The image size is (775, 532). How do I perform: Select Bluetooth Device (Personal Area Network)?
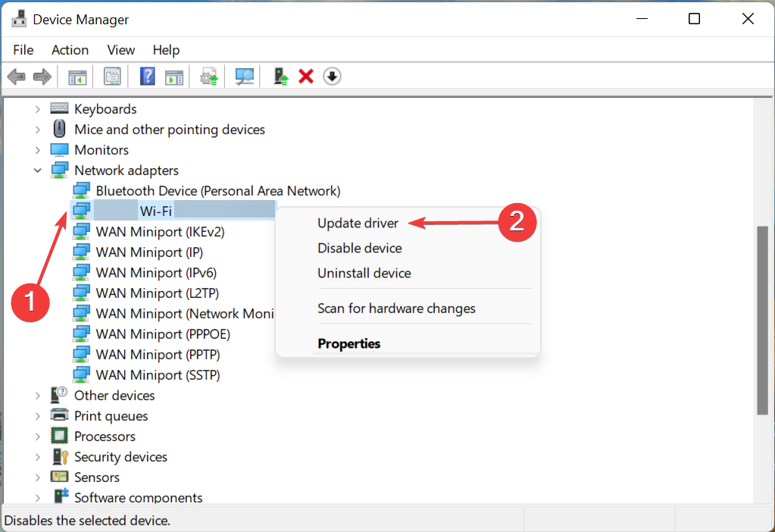click(218, 191)
